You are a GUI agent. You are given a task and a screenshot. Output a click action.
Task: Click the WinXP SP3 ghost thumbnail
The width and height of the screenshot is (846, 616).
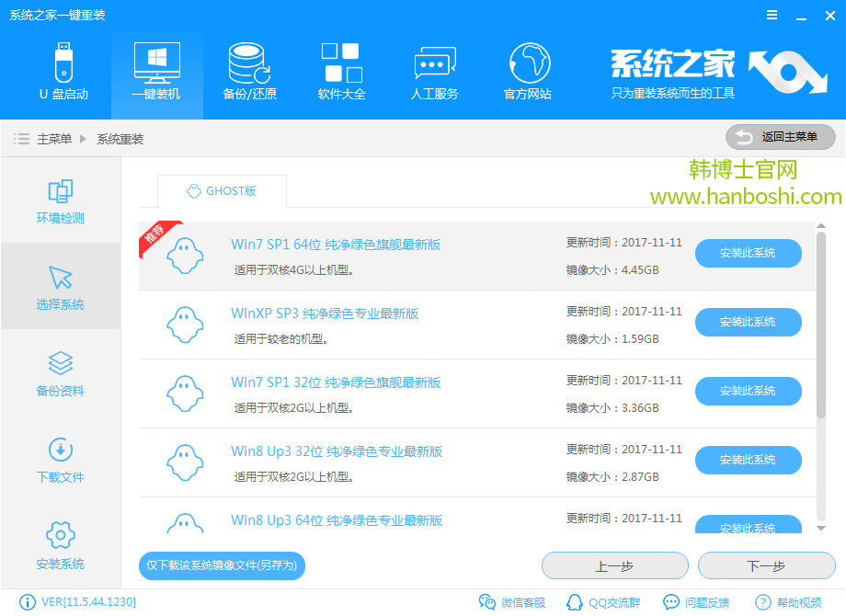tap(185, 325)
